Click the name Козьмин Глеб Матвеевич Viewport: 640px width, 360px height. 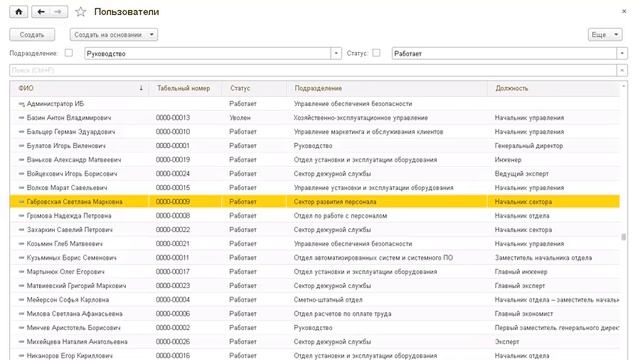64,244
